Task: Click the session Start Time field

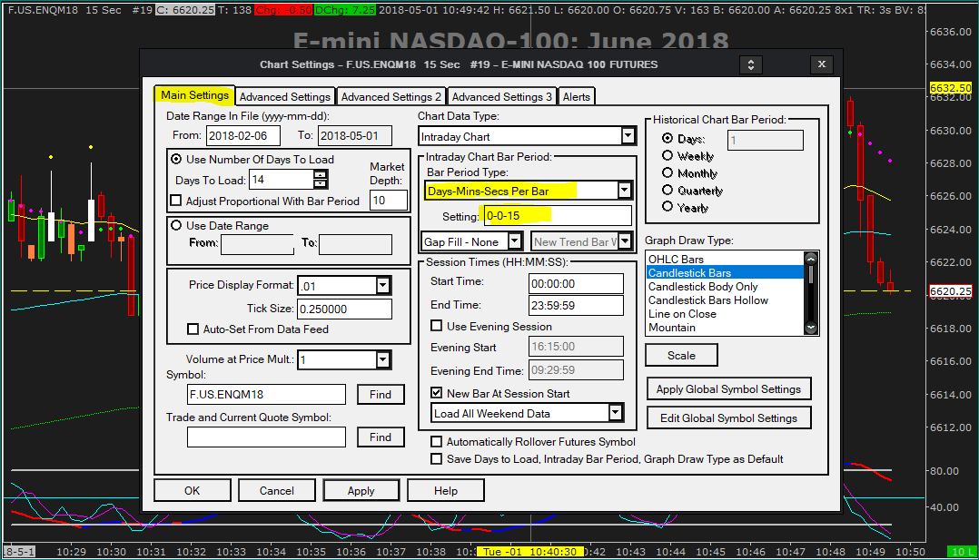Action: [x=576, y=283]
